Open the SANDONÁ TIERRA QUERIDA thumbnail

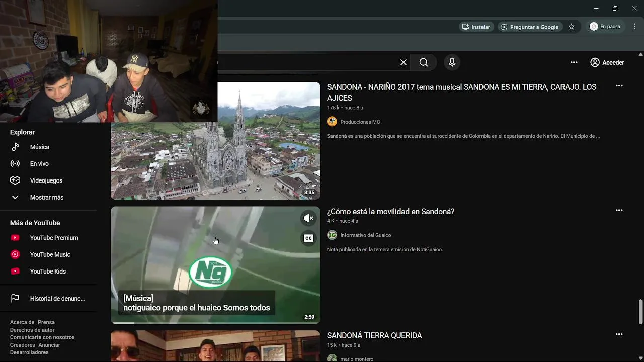[x=215, y=346]
